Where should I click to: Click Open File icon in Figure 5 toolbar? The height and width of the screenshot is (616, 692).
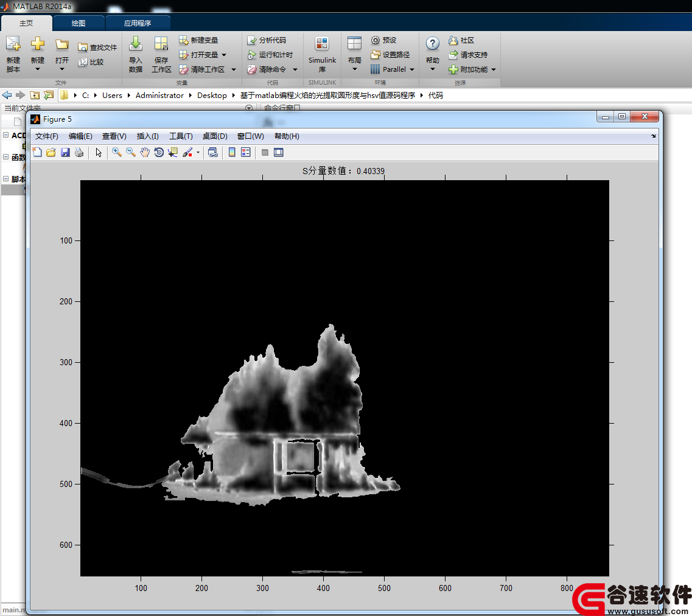(x=51, y=152)
